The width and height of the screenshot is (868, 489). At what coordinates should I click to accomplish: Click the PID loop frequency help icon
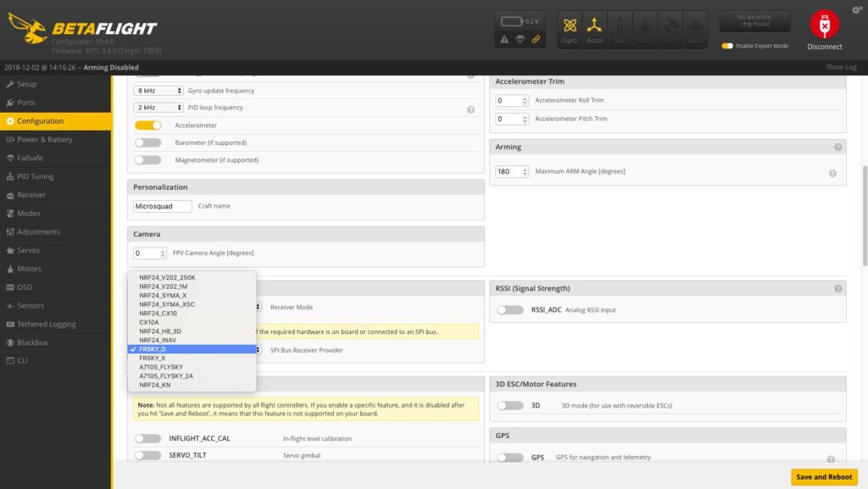(x=470, y=109)
